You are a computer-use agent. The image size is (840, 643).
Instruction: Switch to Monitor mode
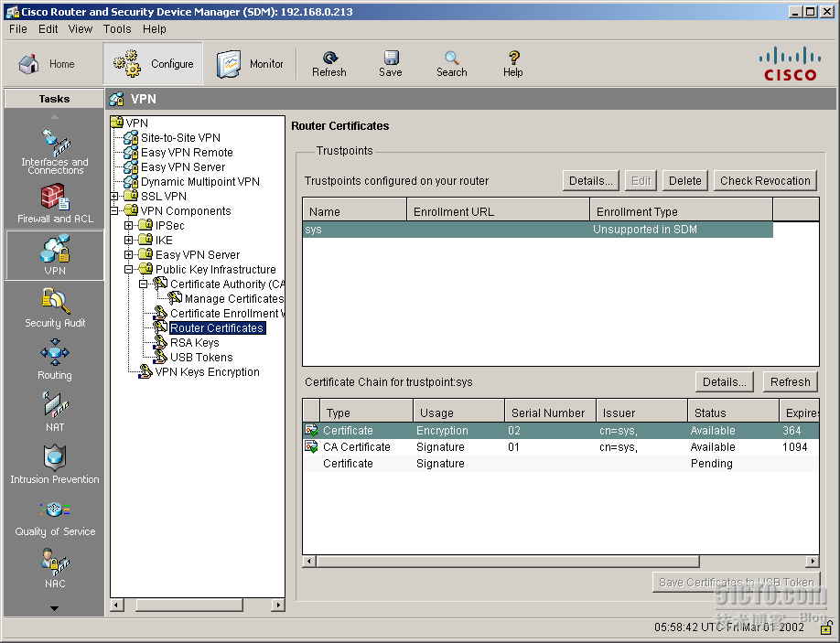pyautogui.click(x=250, y=64)
